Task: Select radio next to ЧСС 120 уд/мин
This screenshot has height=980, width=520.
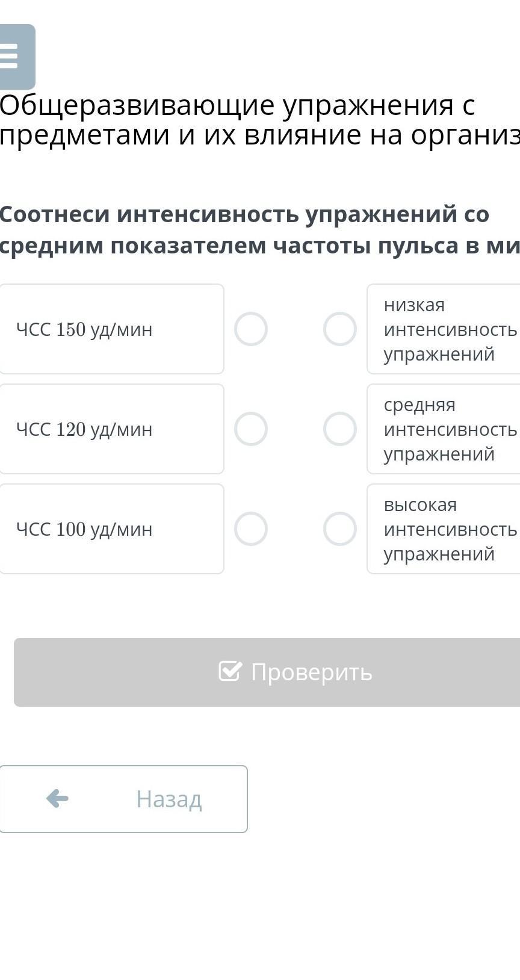Action: click(x=251, y=429)
